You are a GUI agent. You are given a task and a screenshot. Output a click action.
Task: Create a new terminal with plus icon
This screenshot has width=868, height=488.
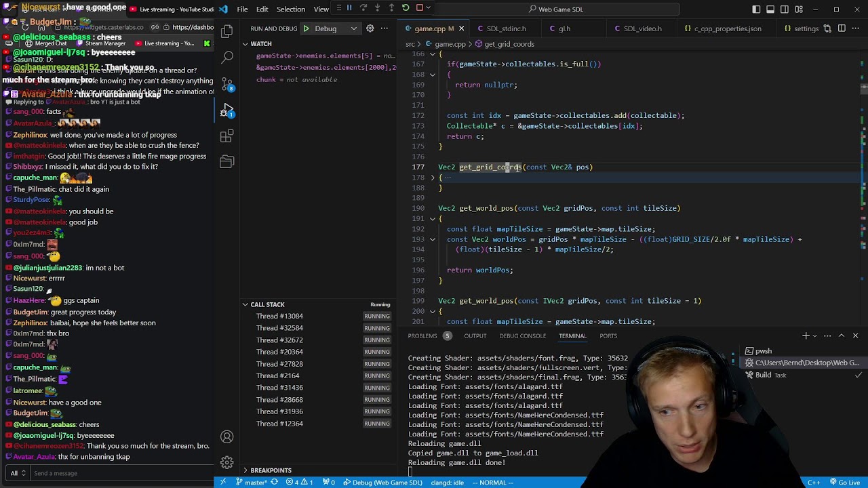(806, 335)
